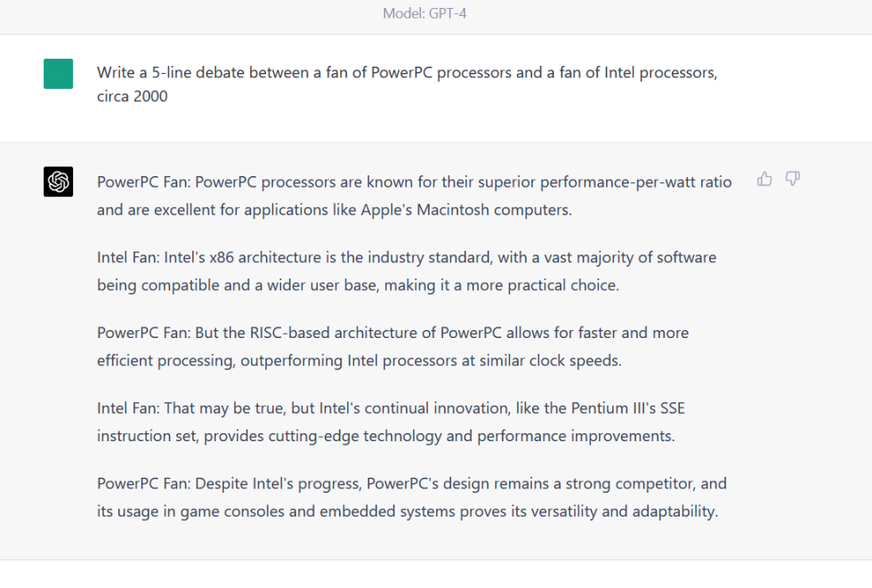872x588 pixels.
Task: Select the ChatGPT assistant avatar icon
Action: pos(58,181)
